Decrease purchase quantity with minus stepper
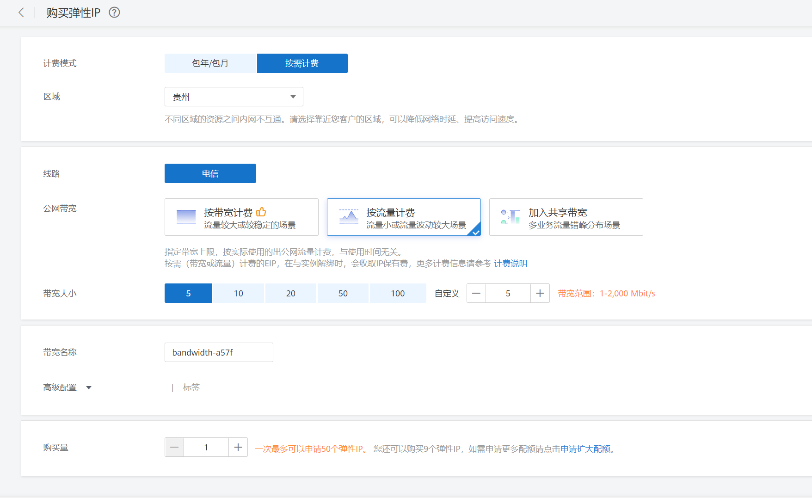Image resolution: width=812 pixels, height=504 pixels. 174,447
